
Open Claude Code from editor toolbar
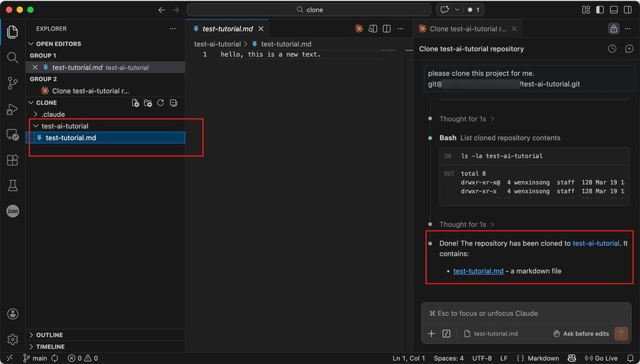pyautogui.click(x=359, y=29)
